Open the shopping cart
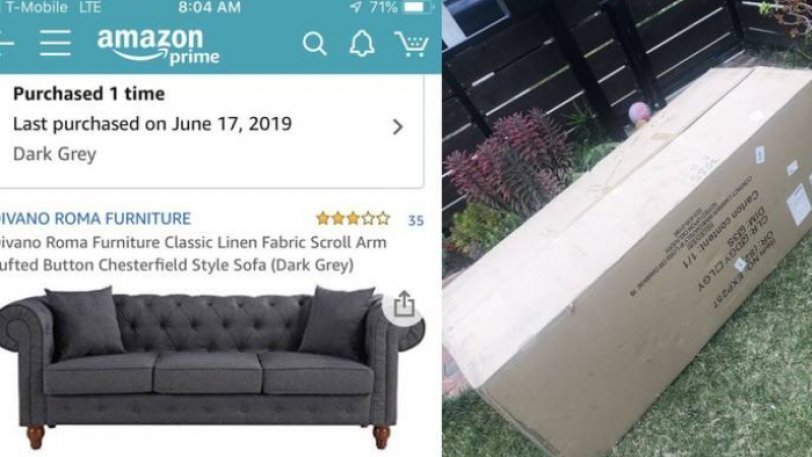Viewport: 812px width, 457px height. (412, 44)
